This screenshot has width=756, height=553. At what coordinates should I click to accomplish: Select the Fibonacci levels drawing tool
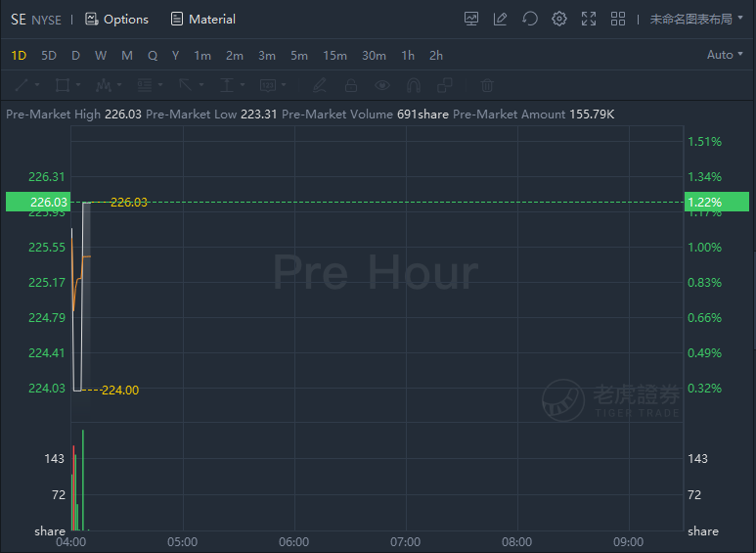pyautogui.click(x=145, y=85)
